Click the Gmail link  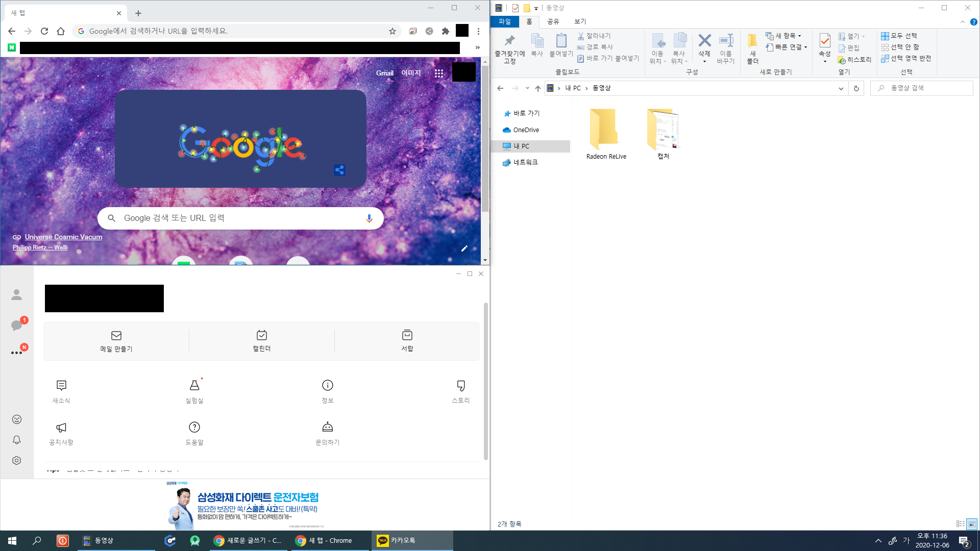click(384, 73)
